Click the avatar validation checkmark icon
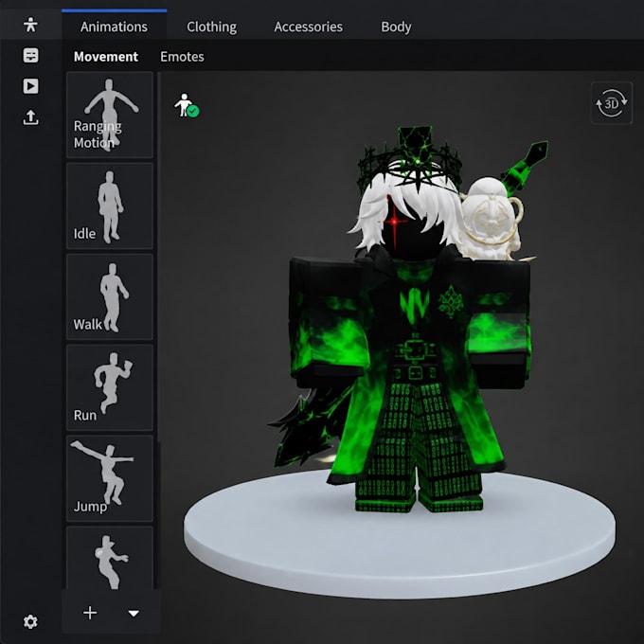 187,105
